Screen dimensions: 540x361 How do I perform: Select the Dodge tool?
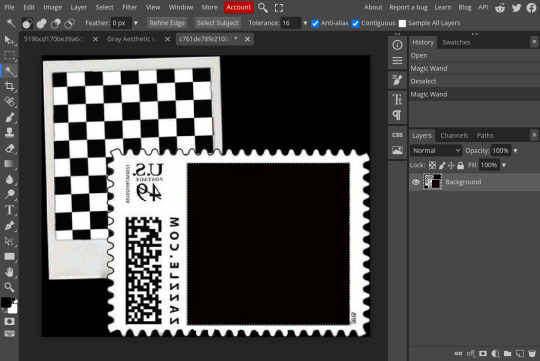pos(9,195)
